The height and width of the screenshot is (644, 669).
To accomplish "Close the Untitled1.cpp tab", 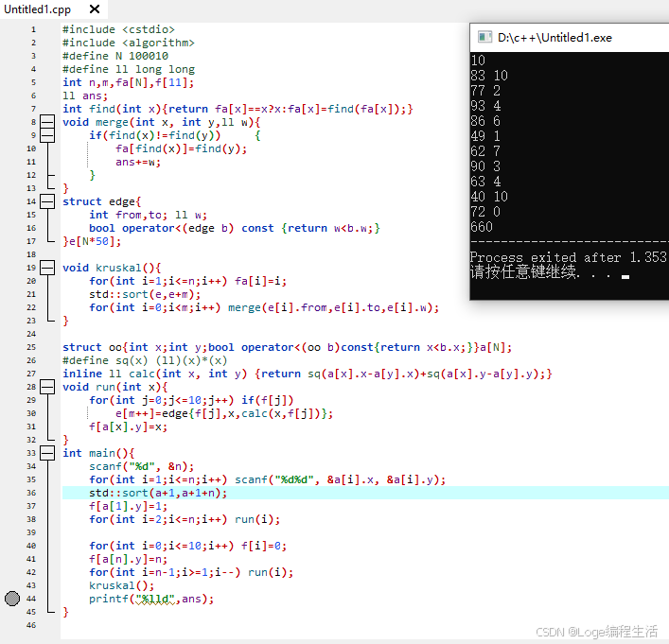I will click(95, 9).
